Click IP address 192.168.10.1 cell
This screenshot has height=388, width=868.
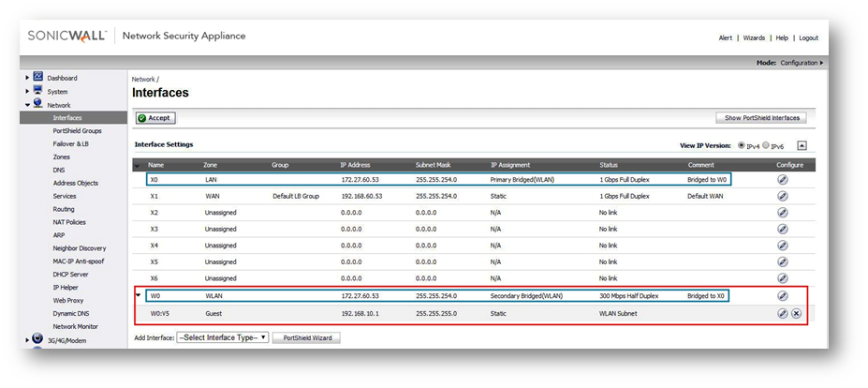tap(360, 314)
